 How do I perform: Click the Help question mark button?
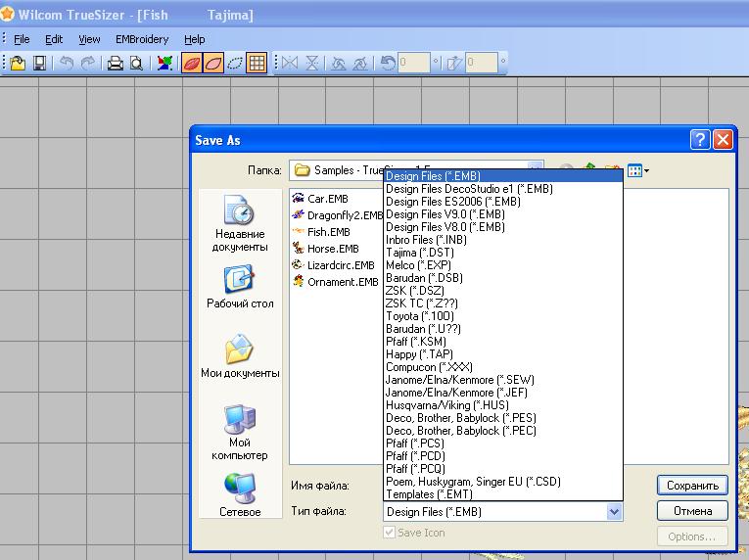pos(699,140)
